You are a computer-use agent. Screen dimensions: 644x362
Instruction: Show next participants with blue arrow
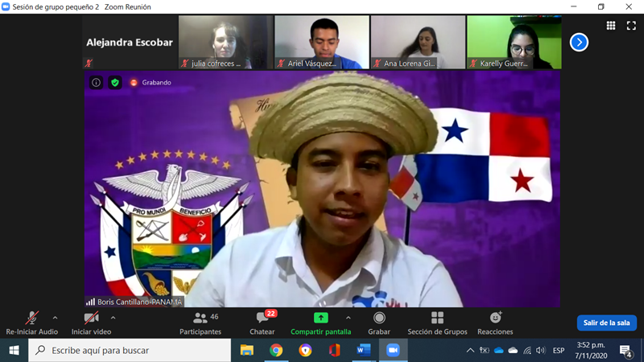pos(579,43)
